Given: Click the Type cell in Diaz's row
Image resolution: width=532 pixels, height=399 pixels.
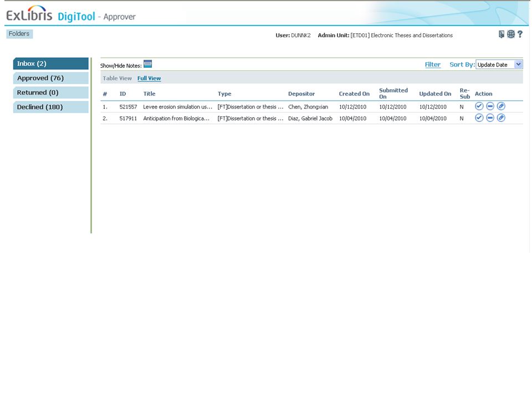Looking at the screenshot, I should tap(250, 119).
